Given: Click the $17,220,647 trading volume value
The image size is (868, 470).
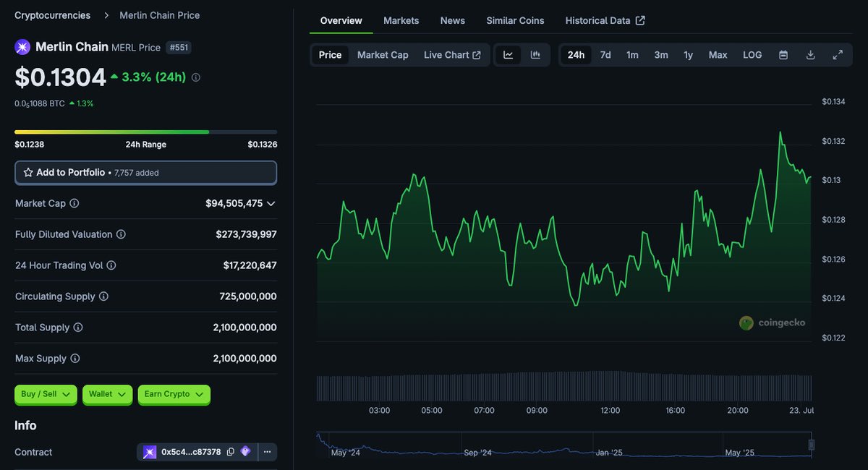Looking at the screenshot, I should click(x=250, y=265).
